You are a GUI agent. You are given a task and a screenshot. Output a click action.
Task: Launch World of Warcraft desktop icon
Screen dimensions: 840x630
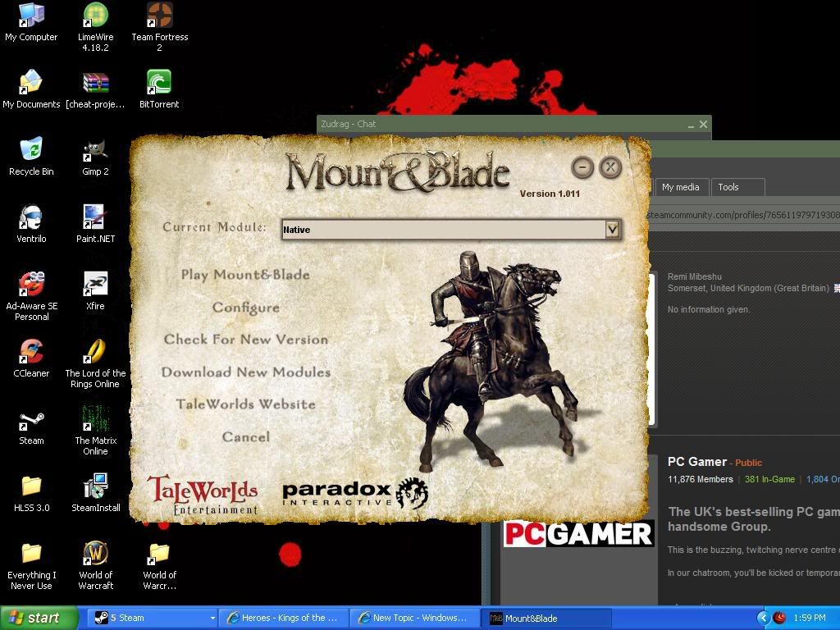pyautogui.click(x=95, y=555)
